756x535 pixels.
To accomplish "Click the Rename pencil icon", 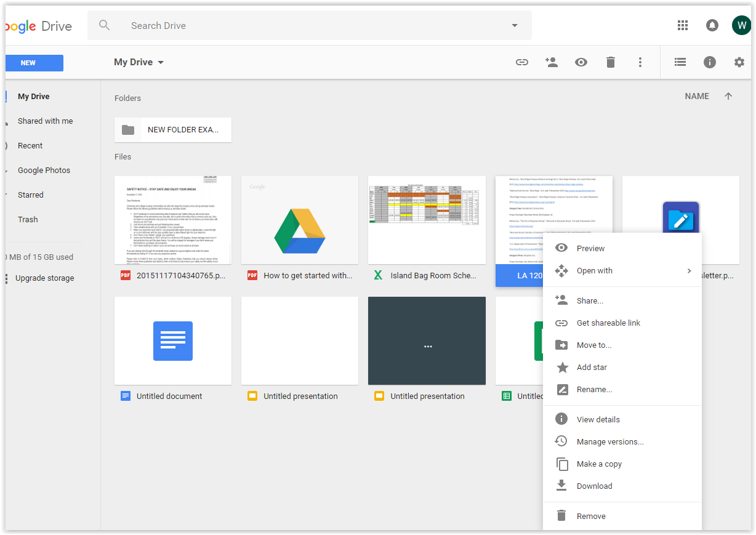I will (x=562, y=389).
